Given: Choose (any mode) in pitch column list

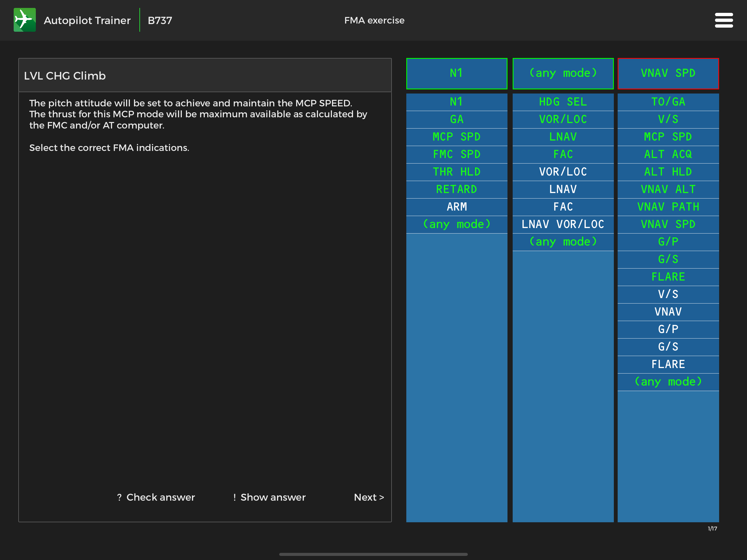Looking at the screenshot, I should pyautogui.click(x=668, y=382).
